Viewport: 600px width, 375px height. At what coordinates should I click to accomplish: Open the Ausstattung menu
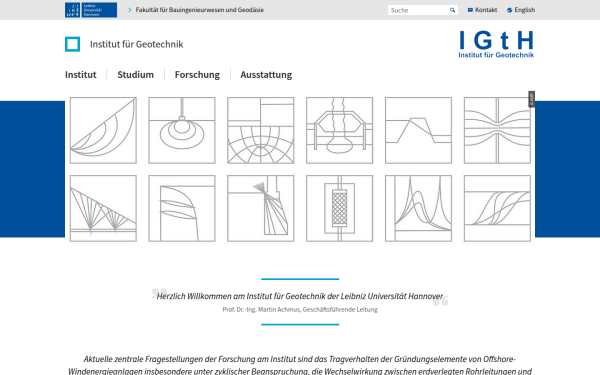click(x=266, y=75)
